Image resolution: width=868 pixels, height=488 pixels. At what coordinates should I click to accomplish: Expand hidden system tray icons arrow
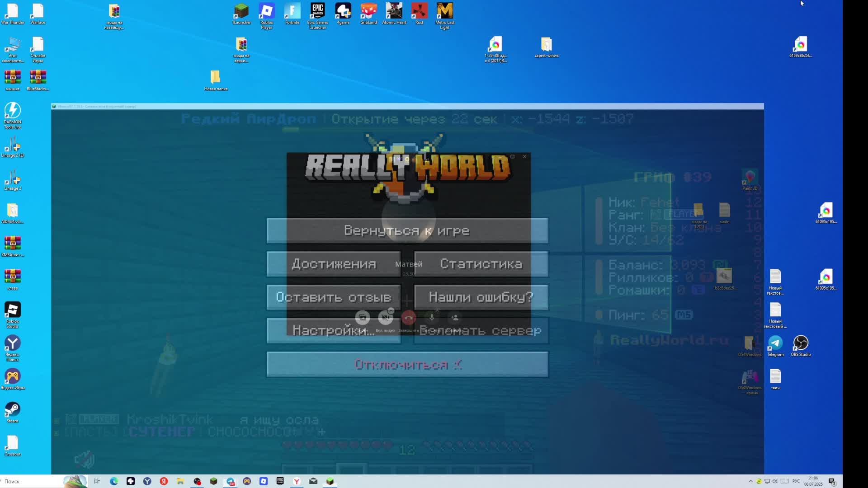click(x=750, y=482)
